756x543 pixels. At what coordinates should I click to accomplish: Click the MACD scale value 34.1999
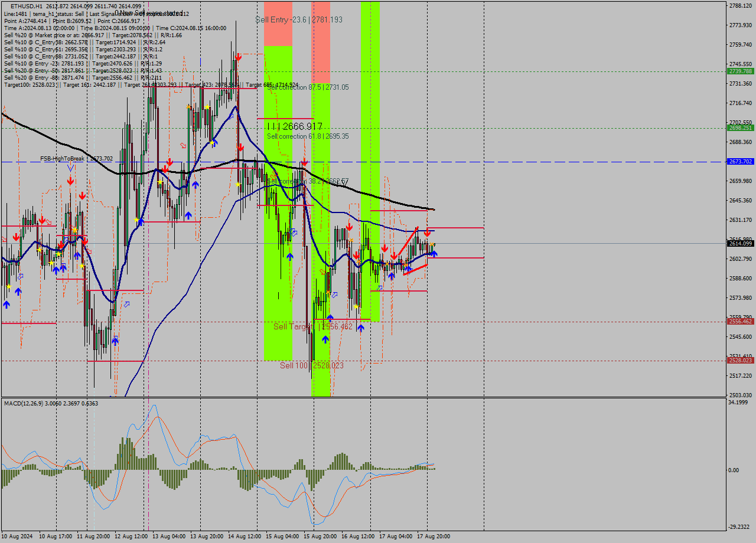click(739, 402)
